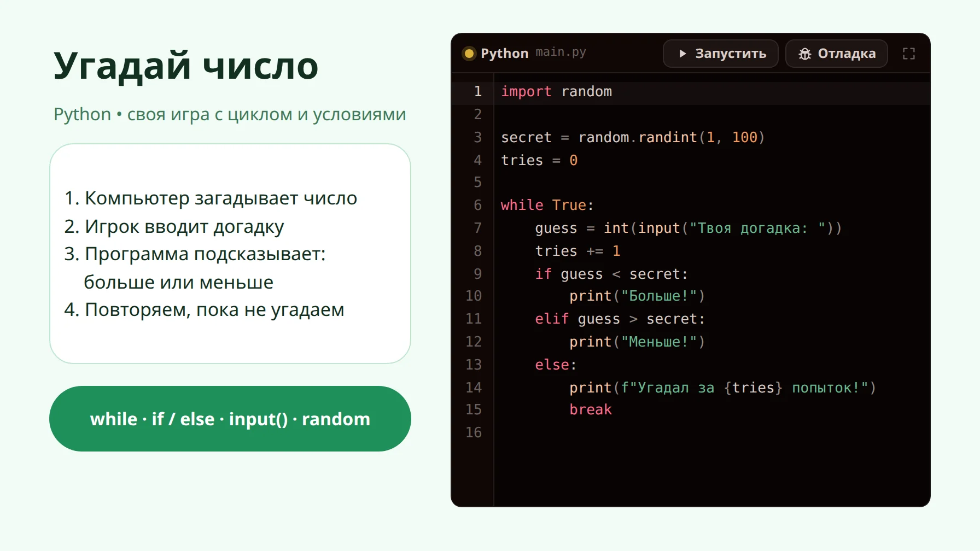Click the Python label in the editor header
This screenshot has height=551, width=980.
coord(504,54)
